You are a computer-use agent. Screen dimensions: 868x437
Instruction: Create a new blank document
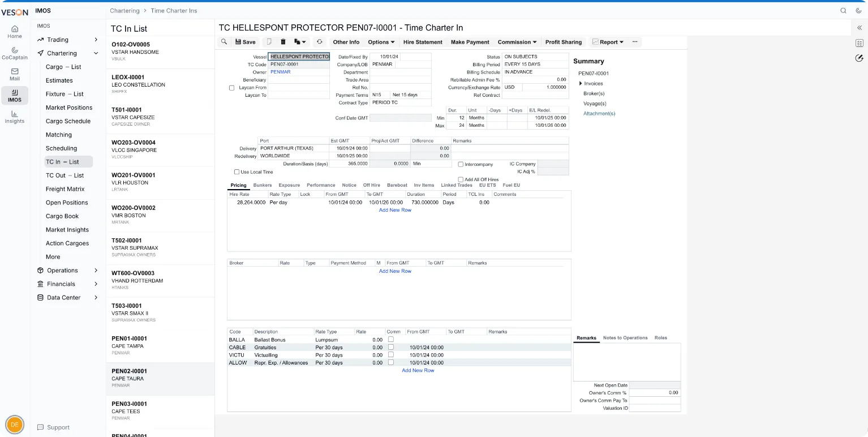click(269, 42)
